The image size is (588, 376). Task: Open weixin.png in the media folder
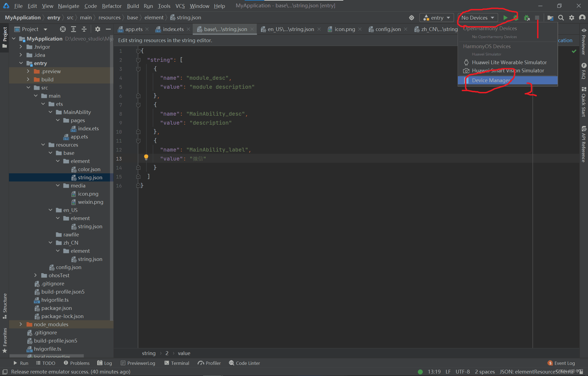coord(90,202)
